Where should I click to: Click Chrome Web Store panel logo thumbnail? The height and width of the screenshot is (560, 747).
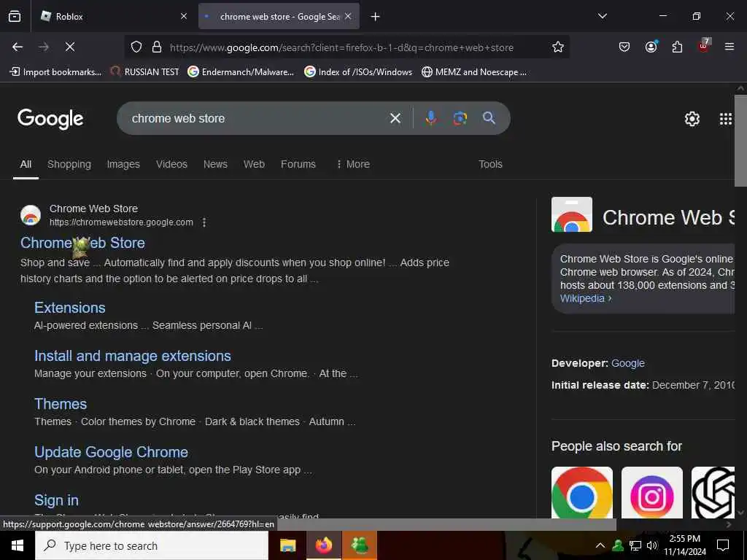[572, 215]
